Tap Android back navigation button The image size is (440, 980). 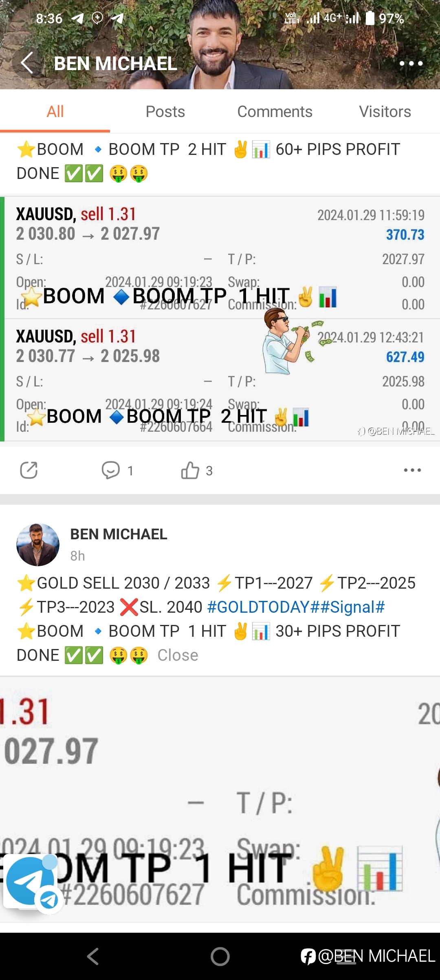coord(93,956)
